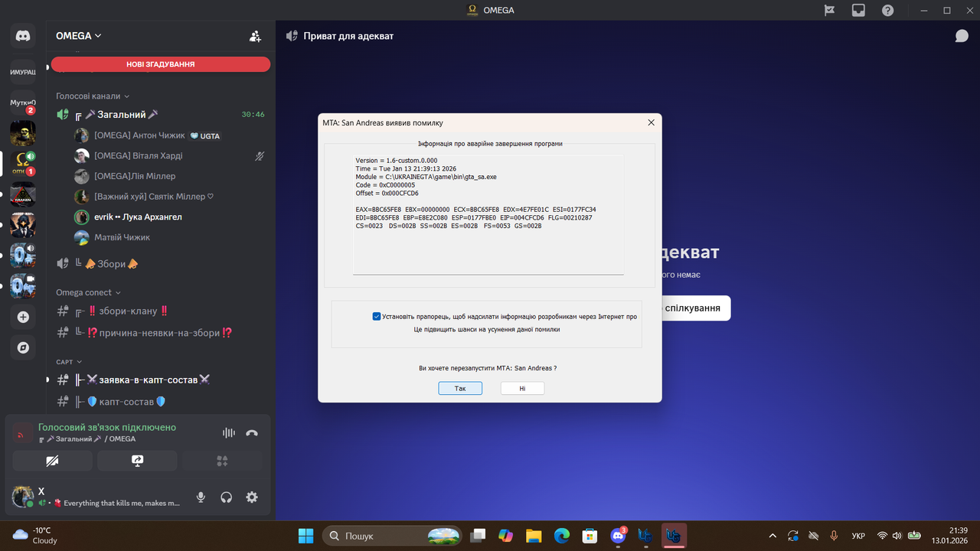Open the Activities launcher button

coord(222,461)
